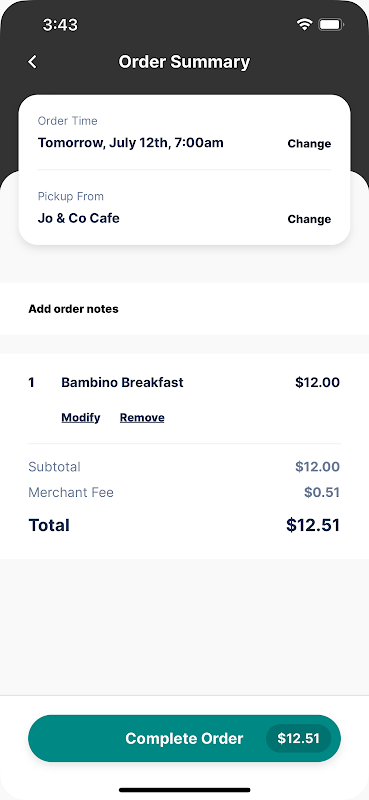Tap the item quantity number 1
Screen dimensions: 369x800
click(31, 383)
